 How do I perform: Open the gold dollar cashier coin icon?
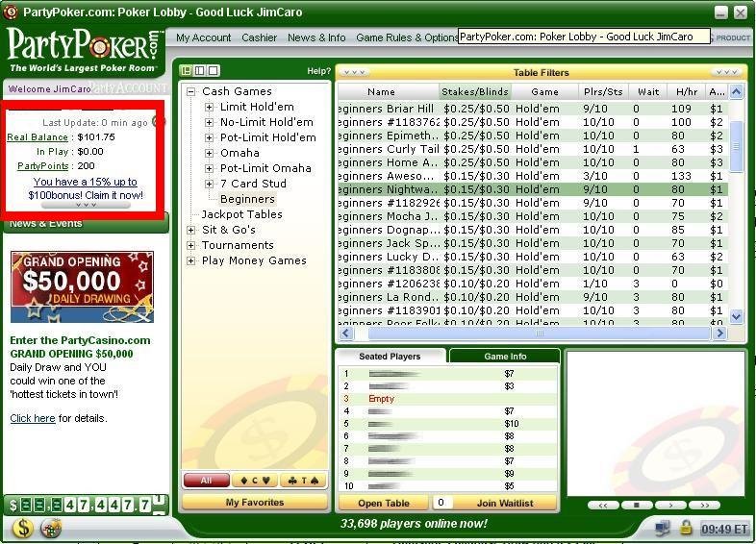pos(23,528)
